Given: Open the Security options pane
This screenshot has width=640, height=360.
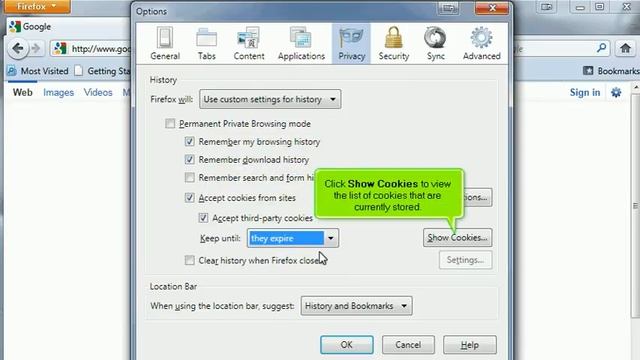Looking at the screenshot, I should [x=393, y=44].
